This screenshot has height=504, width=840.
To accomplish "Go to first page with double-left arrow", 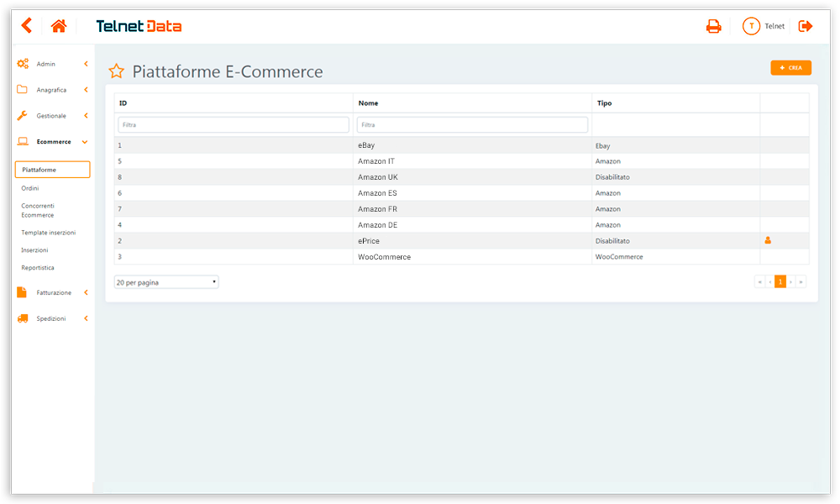I will point(759,281).
